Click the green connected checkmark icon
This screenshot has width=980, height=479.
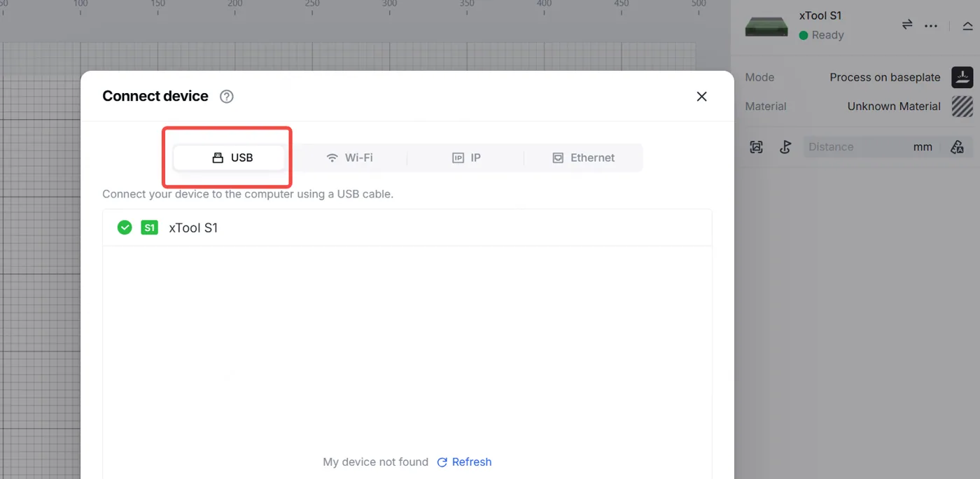[x=125, y=228]
